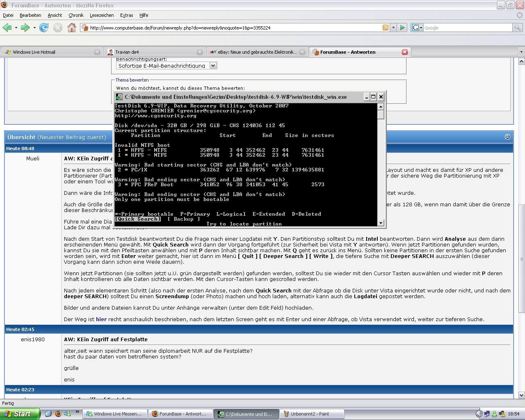Click the page scrollbar down arrow
Viewport: 525px width, 420px height.
point(522,395)
